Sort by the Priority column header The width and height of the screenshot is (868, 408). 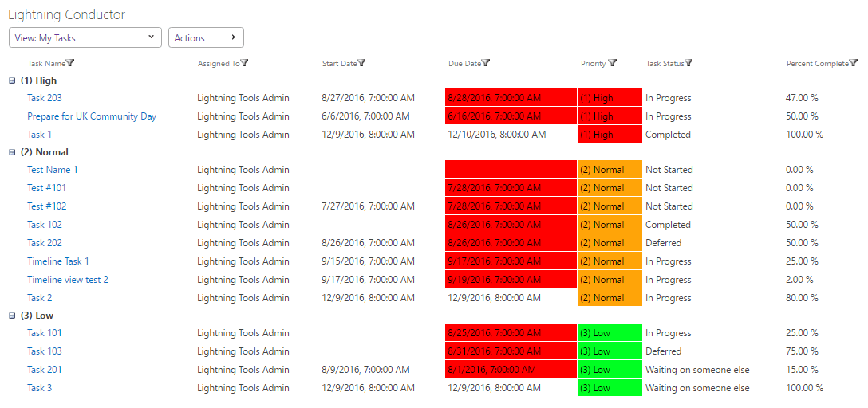[x=594, y=64]
